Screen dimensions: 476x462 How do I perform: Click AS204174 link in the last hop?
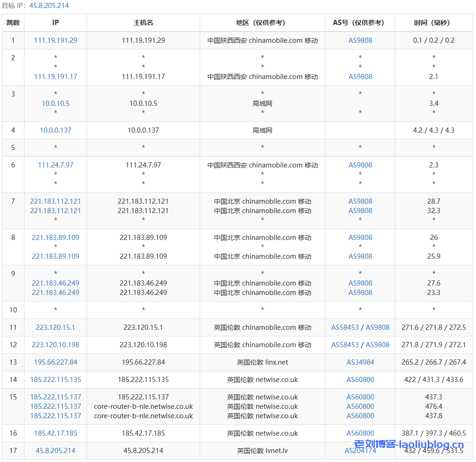[359, 450]
